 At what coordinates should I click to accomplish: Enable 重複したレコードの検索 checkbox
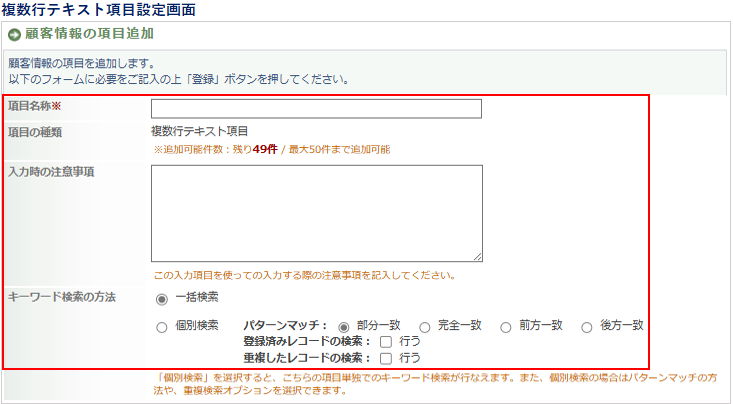coord(386,359)
